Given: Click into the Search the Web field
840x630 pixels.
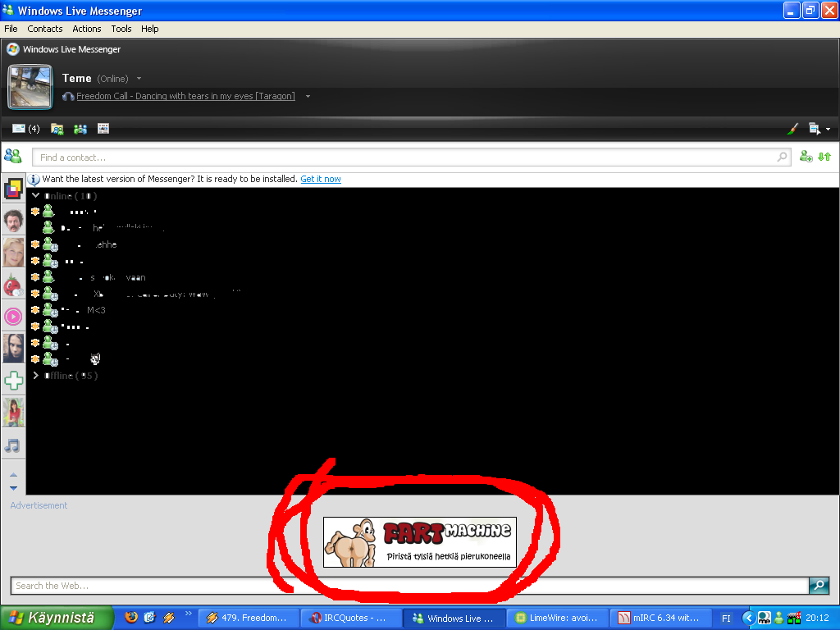Looking at the screenshot, I should [x=409, y=586].
